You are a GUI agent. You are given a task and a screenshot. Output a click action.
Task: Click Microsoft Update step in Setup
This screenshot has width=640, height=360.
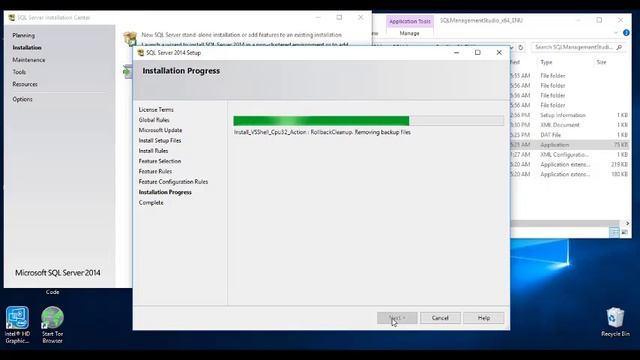(x=160, y=130)
